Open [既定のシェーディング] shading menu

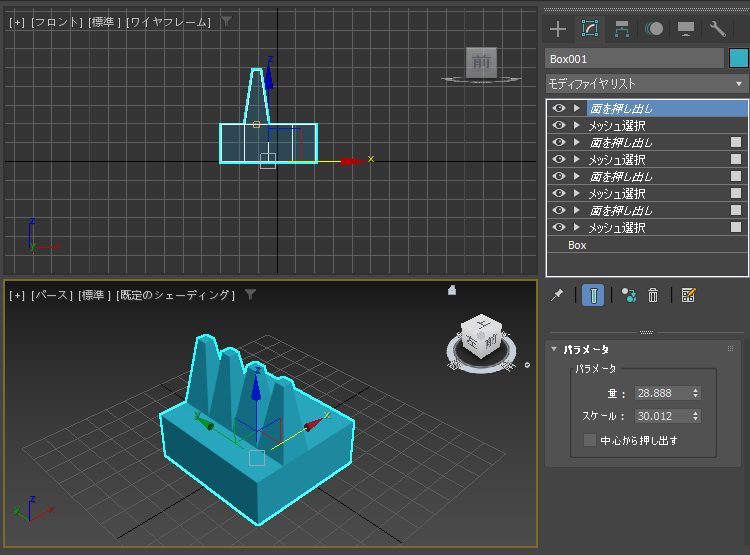[x=176, y=295]
